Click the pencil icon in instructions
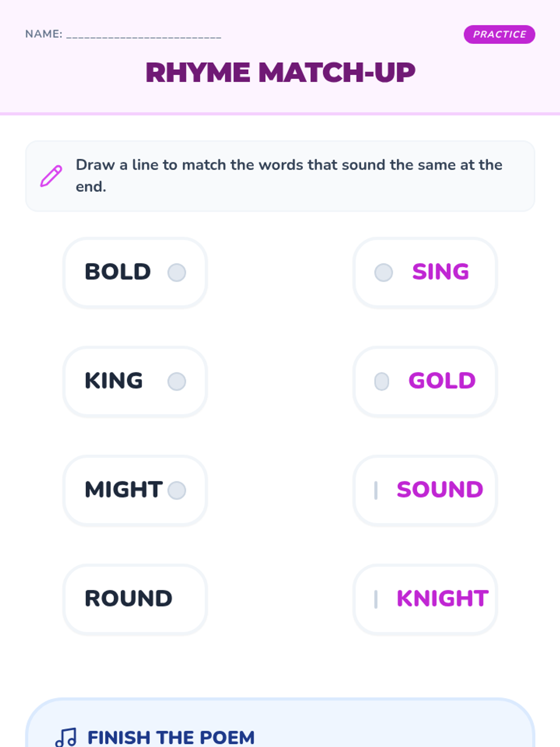Screen dimensions: 560x747 coord(51,176)
